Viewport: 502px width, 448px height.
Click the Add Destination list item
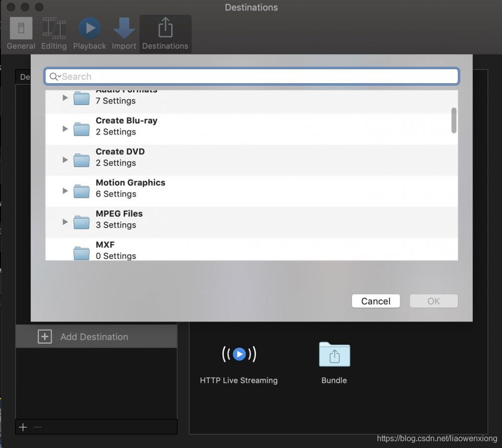96,337
